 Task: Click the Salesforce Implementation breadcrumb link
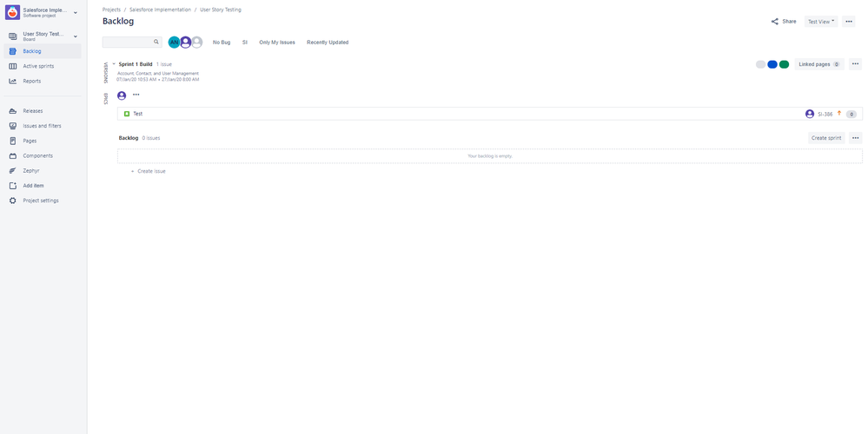tap(160, 10)
